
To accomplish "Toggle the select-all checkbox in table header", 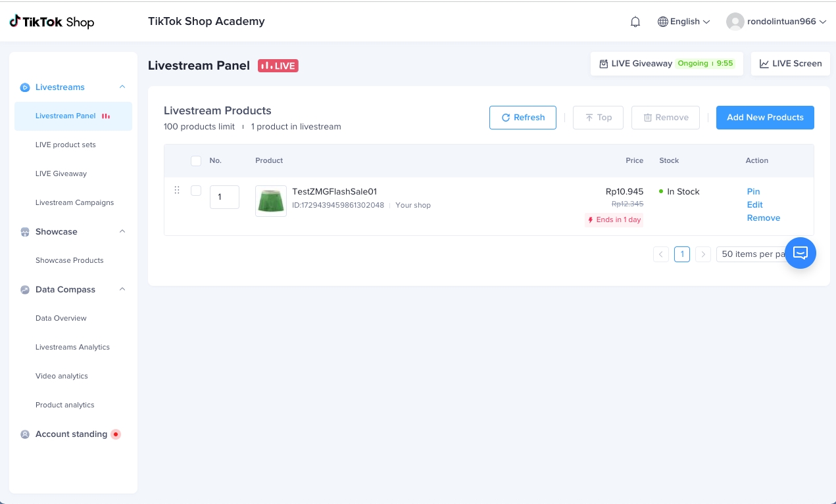I will [196, 161].
